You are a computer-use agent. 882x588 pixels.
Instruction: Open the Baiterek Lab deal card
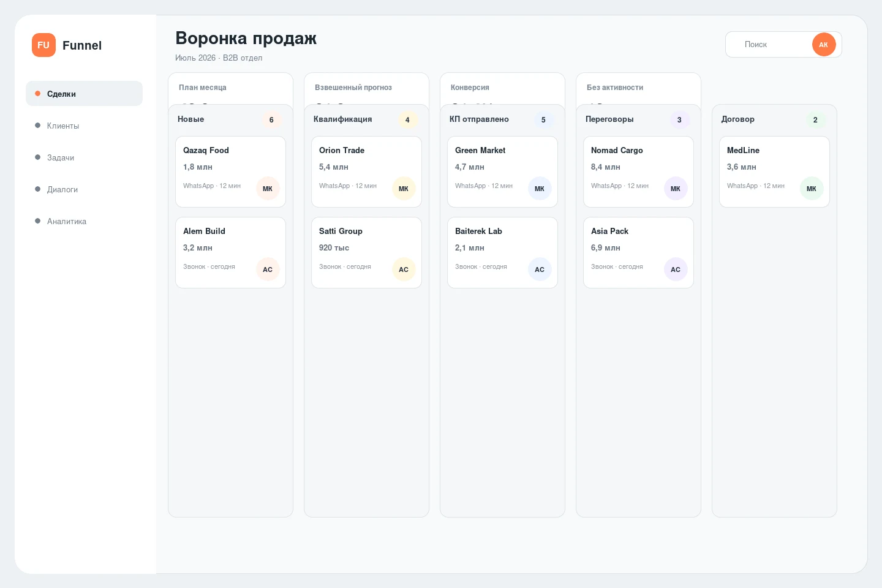[x=502, y=253]
